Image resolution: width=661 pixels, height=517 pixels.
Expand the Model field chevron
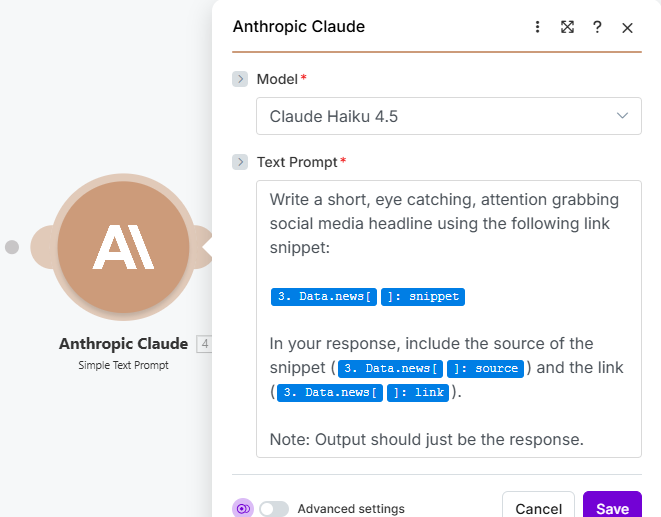click(x=240, y=79)
